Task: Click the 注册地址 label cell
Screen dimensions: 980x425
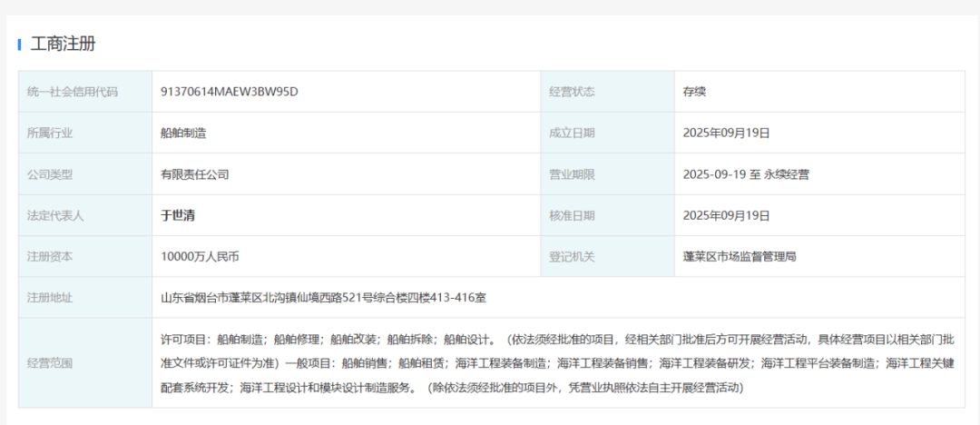Action: coord(50,297)
